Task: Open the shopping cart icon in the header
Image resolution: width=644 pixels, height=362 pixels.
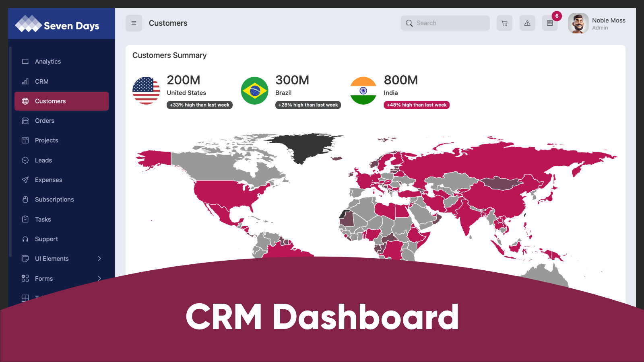Action: 504,23
